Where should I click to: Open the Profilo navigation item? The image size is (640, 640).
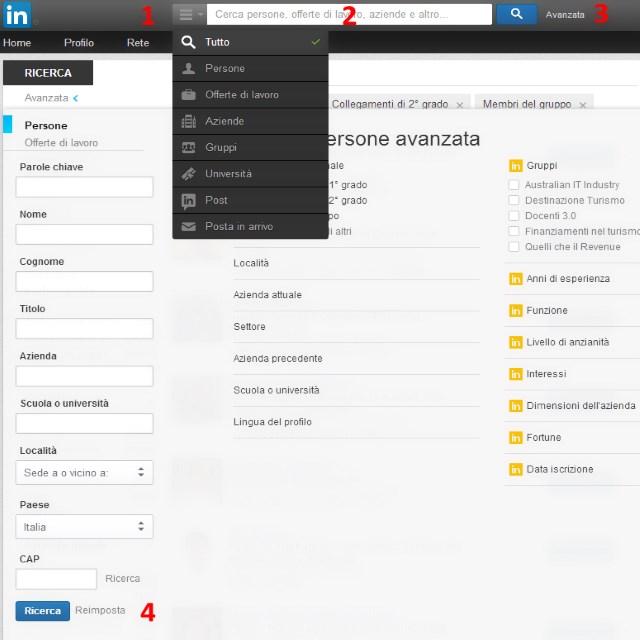tap(79, 42)
